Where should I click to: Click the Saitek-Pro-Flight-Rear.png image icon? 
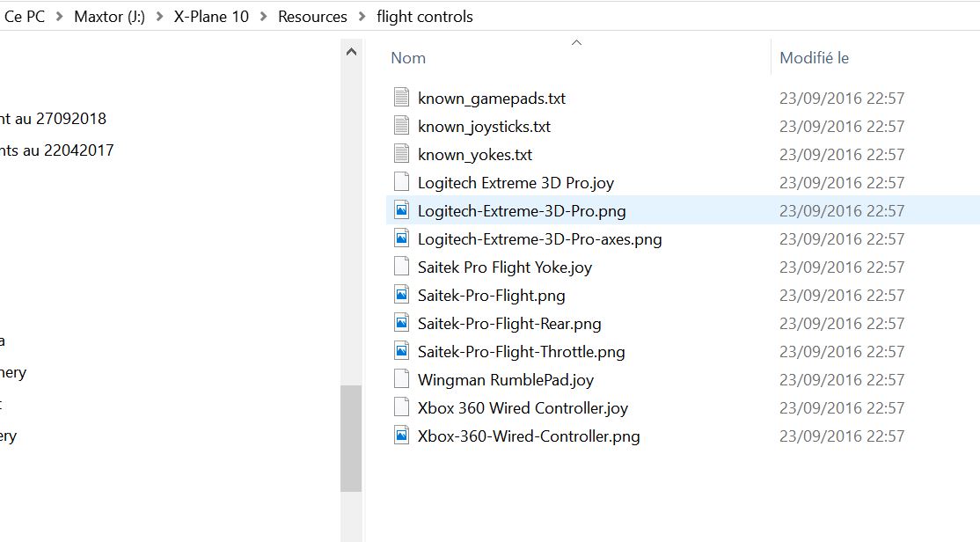point(401,323)
